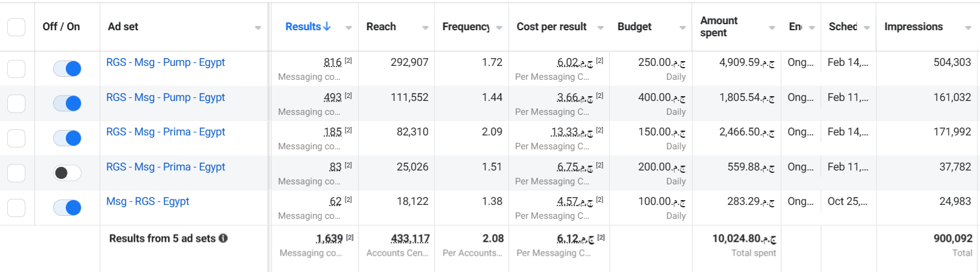Enable the paused Prima ad set with 83 results

tap(67, 173)
